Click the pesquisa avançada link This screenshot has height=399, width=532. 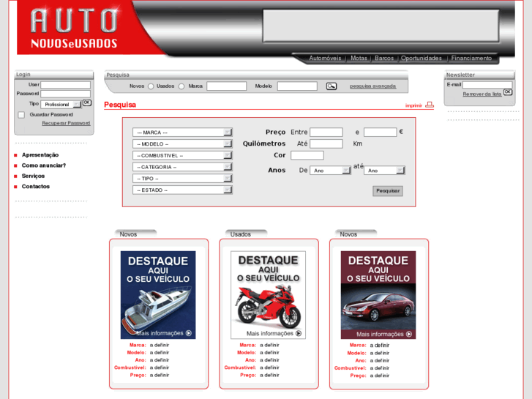(x=373, y=86)
